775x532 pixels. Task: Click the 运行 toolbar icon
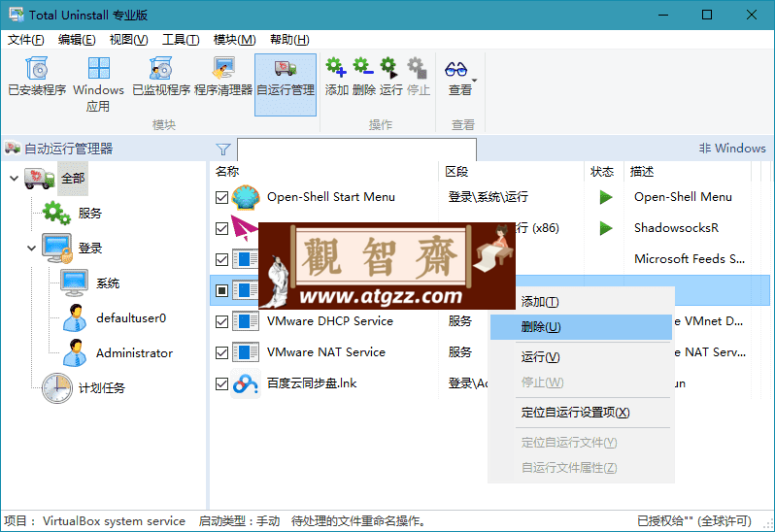[390, 68]
